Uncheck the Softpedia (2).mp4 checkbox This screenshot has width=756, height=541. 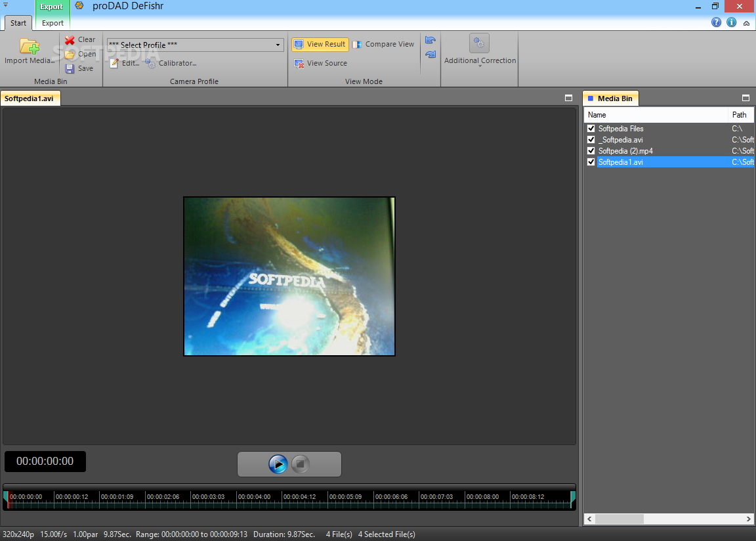[x=591, y=150]
